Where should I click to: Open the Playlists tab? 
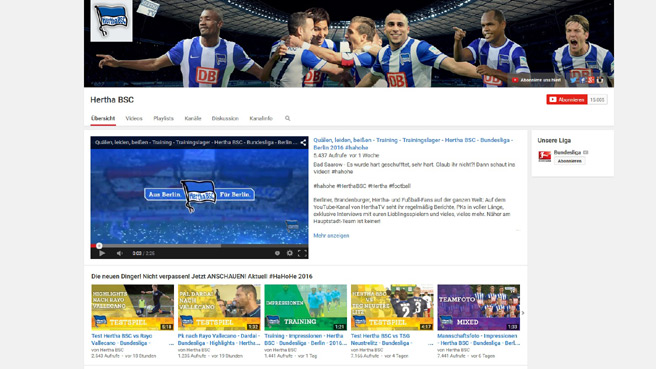click(163, 118)
